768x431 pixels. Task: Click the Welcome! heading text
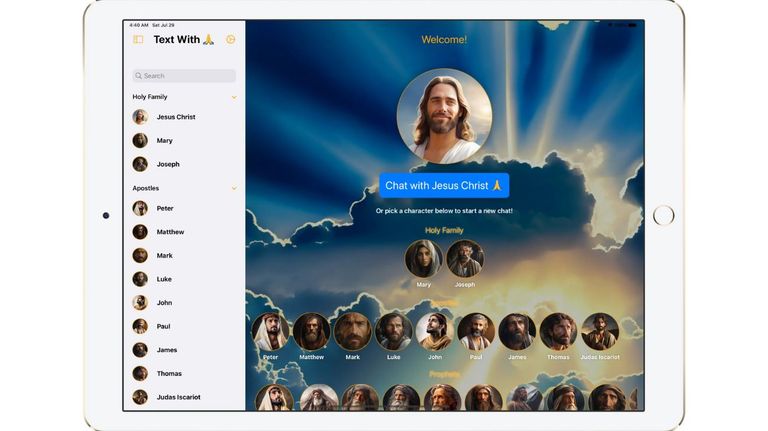click(x=444, y=40)
